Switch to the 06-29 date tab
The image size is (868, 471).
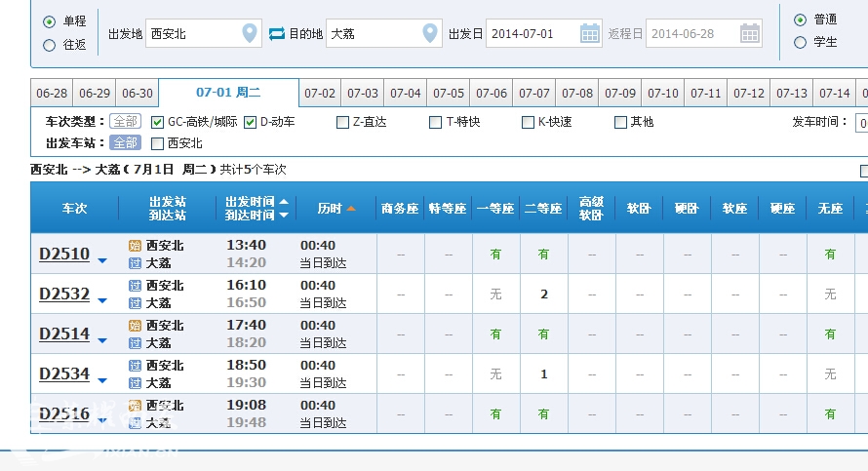coord(95,93)
